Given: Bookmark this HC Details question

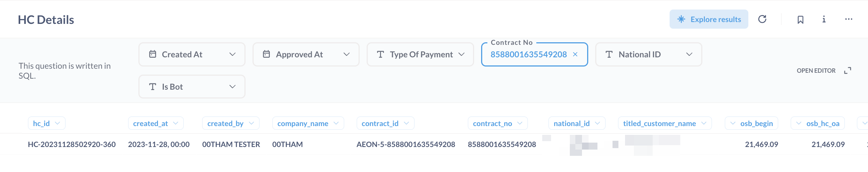Looking at the screenshot, I should pyautogui.click(x=800, y=19).
